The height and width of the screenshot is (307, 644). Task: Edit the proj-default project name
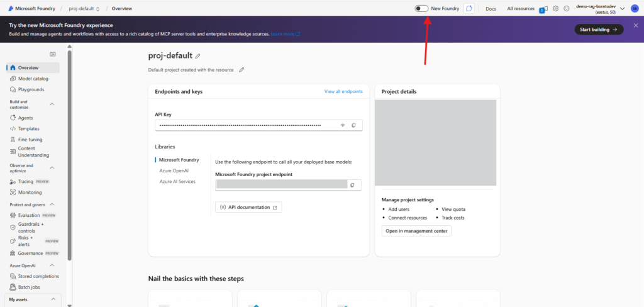coord(198,56)
